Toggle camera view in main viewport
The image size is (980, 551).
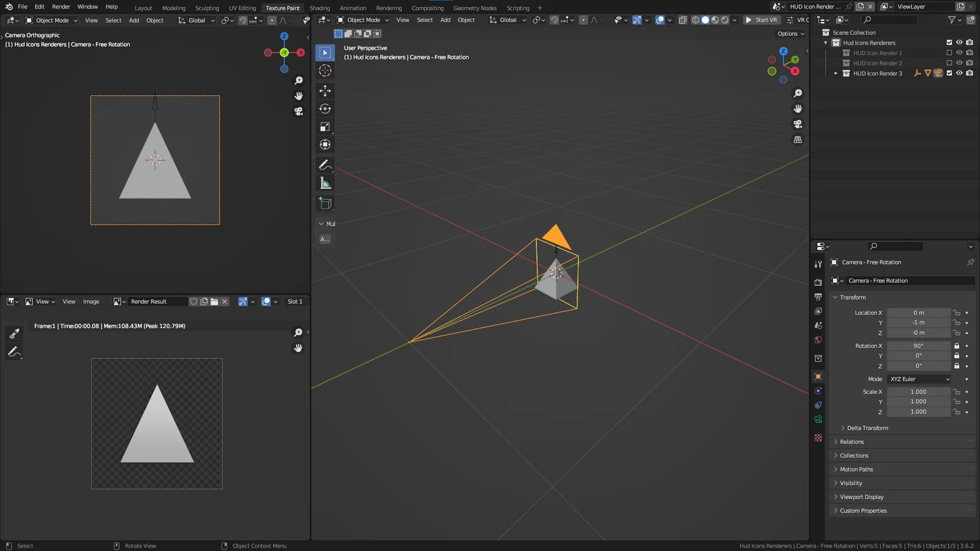797,124
